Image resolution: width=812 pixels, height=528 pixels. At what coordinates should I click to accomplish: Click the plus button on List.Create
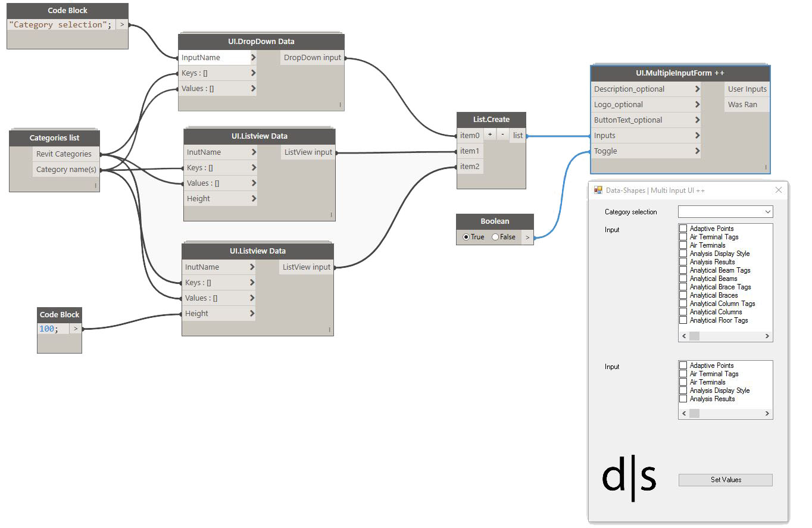click(490, 135)
